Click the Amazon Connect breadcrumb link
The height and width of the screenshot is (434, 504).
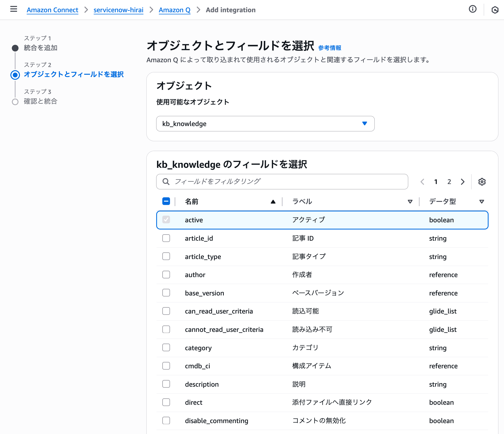coord(52,10)
